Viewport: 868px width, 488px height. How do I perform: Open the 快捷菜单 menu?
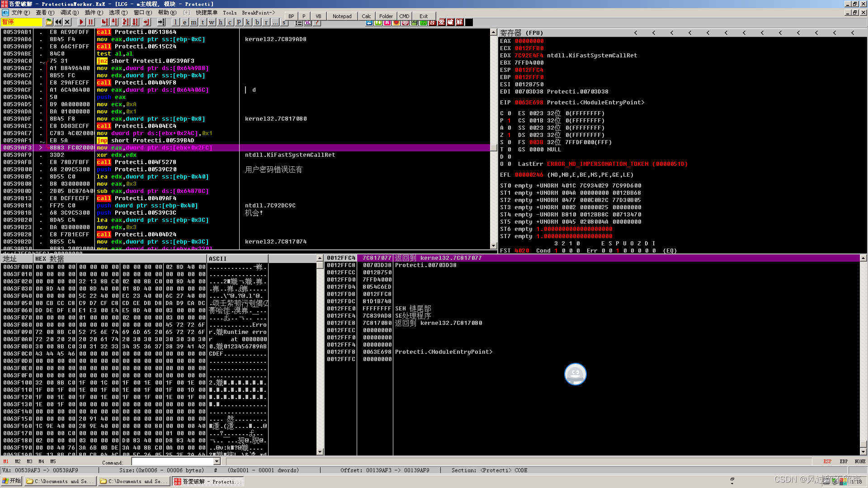(207, 13)
